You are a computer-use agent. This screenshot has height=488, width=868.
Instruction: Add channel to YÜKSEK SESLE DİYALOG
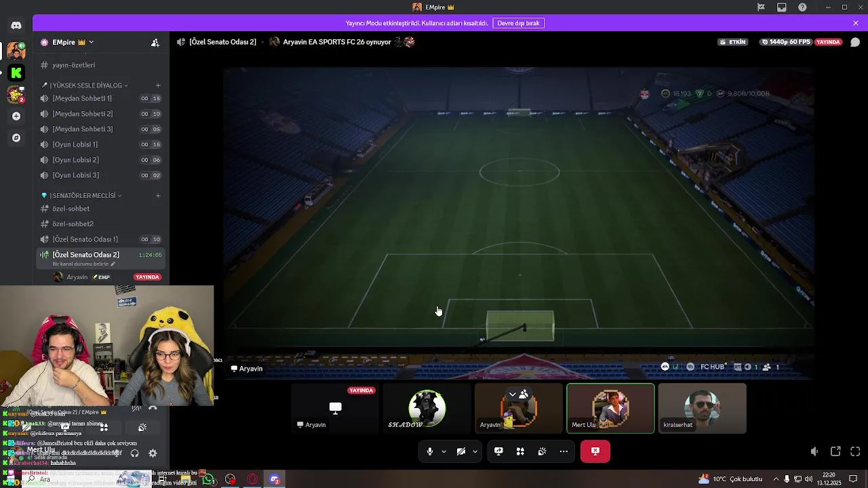coord(158,85)
